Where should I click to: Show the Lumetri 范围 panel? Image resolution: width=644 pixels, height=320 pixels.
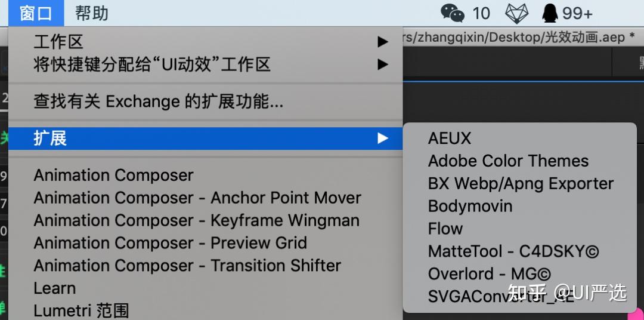coord(81,310)
